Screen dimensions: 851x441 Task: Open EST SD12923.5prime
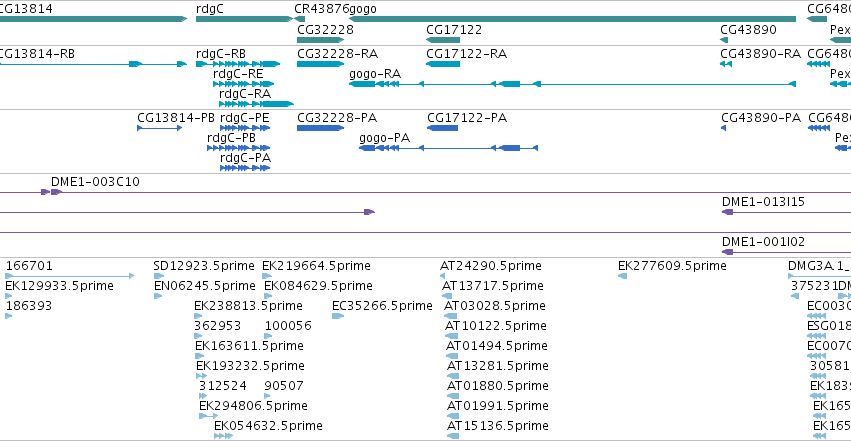point(204,266)
